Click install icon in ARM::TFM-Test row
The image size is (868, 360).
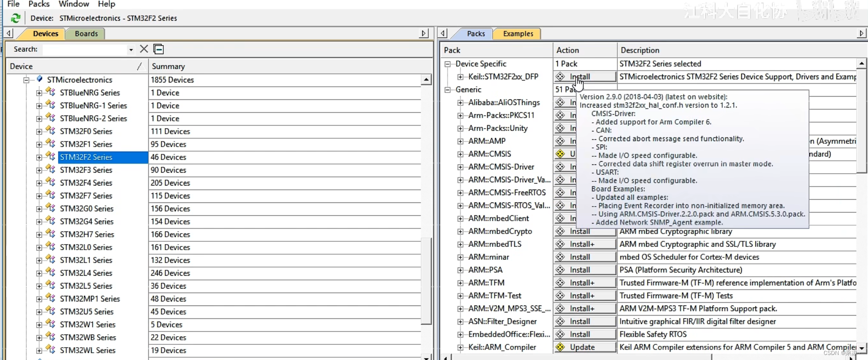(561, 295)
